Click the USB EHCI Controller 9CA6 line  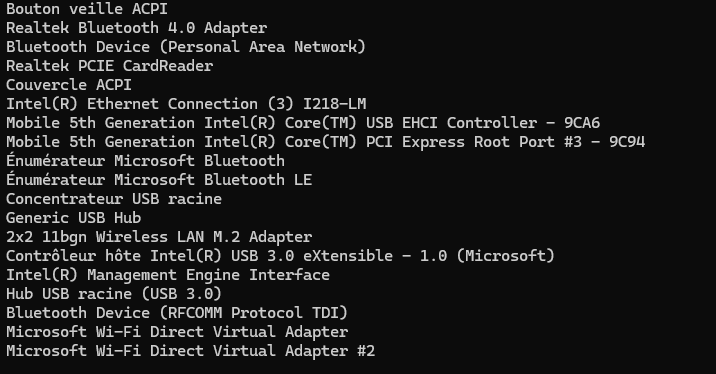tap(303, 123)
